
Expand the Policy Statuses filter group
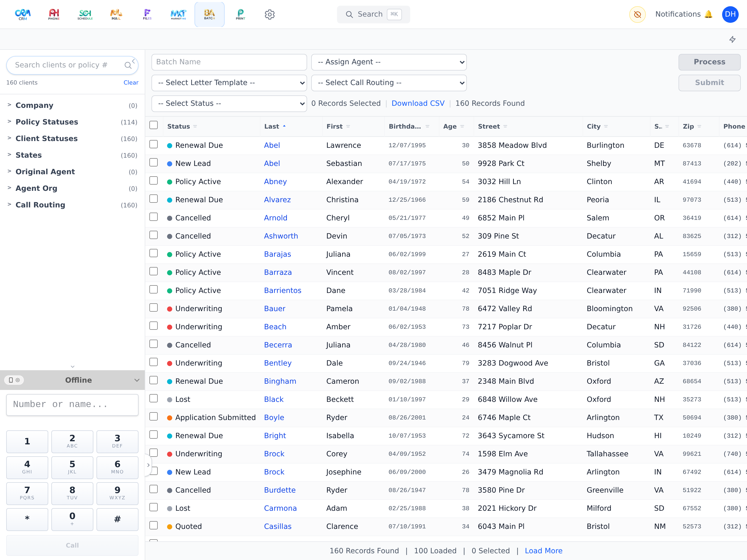pyautogui.click(x=72, y=122)
